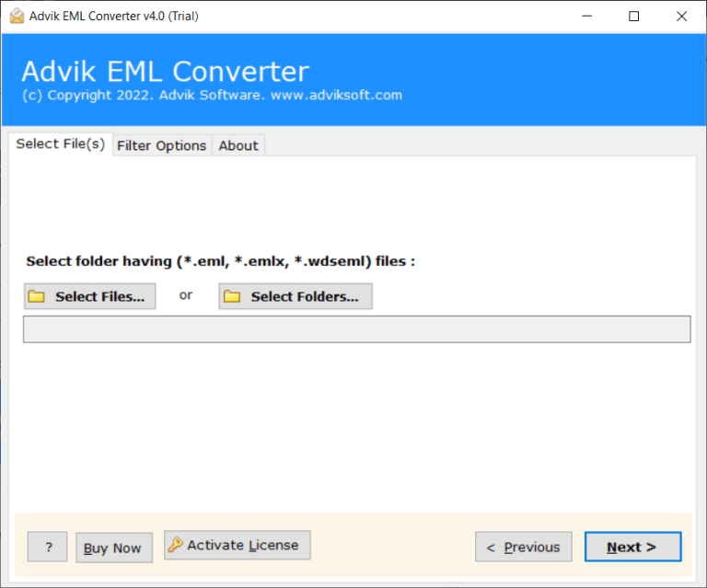Click the Advik envelope icon in title bar
The image size is (707, 588).
click(15, 16)
